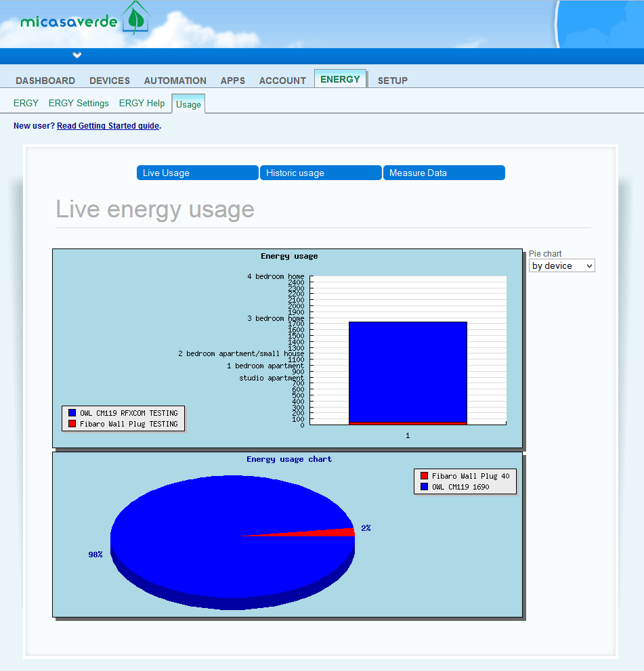This screenshot has height=671, width=644.
Task: Click red Fibaro Wall Plug 40 legend swatch
Action: (425, 476)
